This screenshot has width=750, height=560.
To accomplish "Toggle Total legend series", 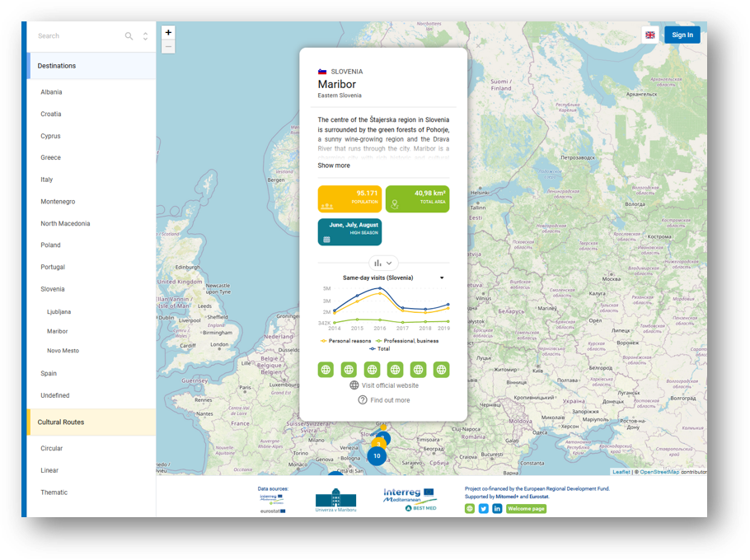I will click(x=380, y=349).
